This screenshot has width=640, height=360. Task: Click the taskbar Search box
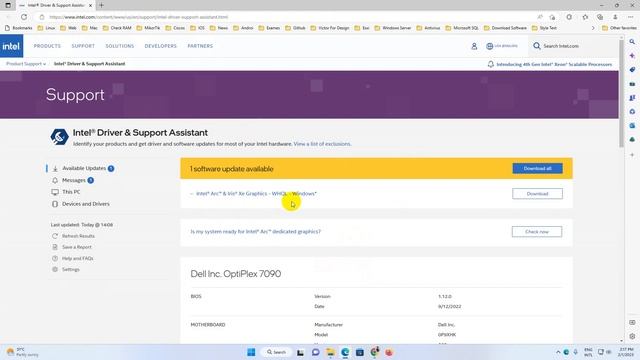tap(276, 352)
